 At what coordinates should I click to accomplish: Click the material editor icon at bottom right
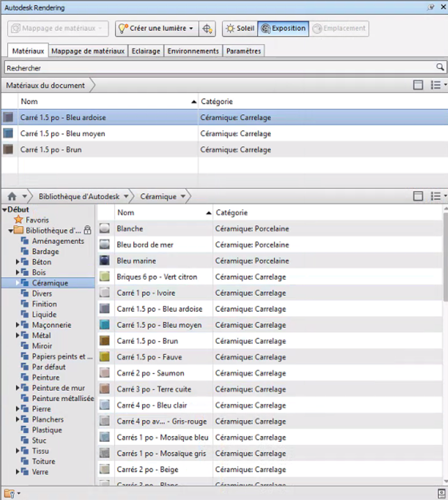(442, 494)
